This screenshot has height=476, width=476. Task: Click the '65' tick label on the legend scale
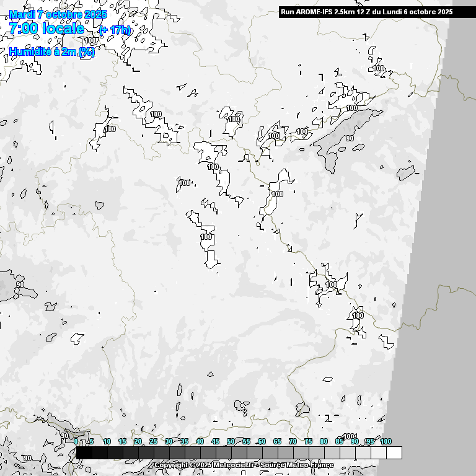pos(277,441)
